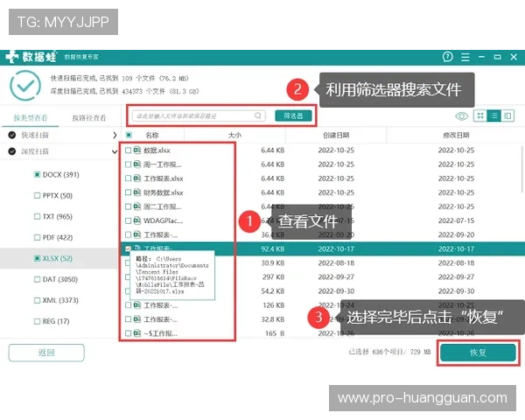Tick the checkbox for ~$工作报 file
525x420 pixels.
128,333
